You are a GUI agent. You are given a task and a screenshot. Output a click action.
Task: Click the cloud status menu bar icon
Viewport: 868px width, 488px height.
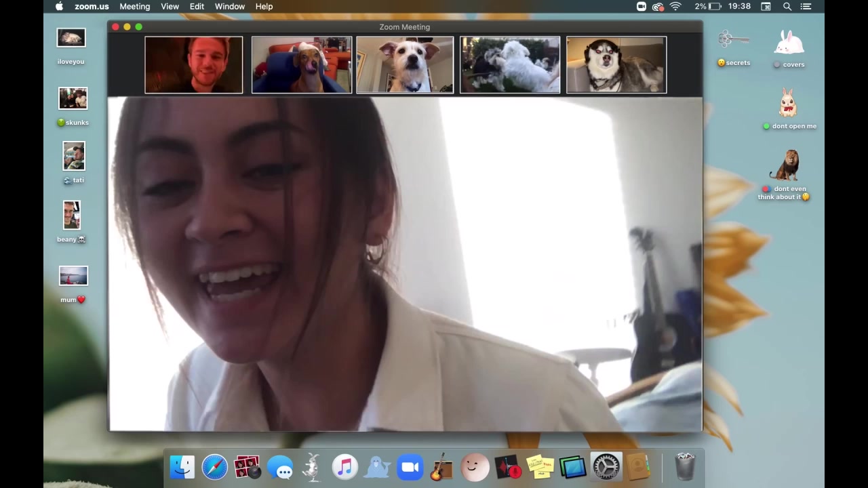[658, 6]
